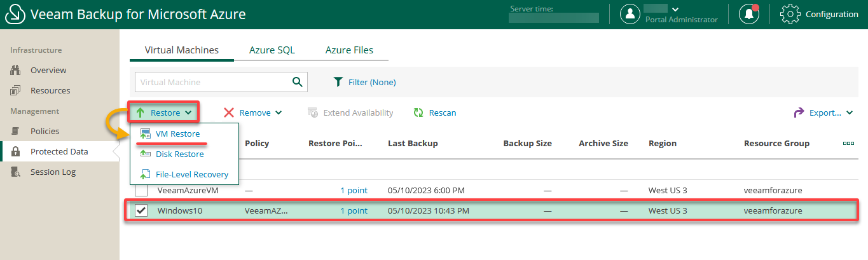Viewport: 868px width, 260px height.
Task: Switch to the Azure SQL tab
Action: 272,50
